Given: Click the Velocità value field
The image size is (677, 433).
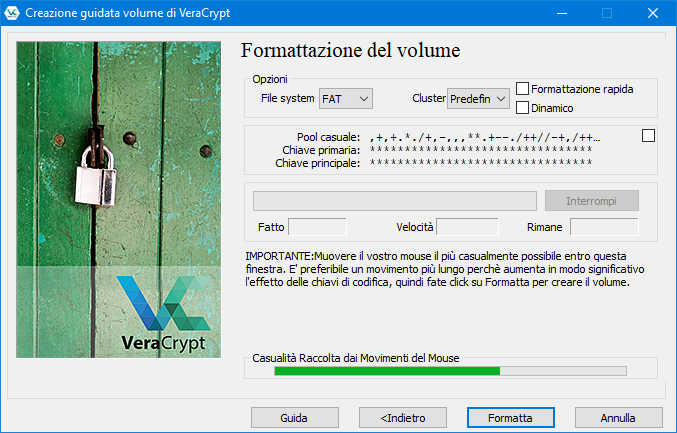Looking at the screenshot, I should pyautogui.click(x=467, y=227).
